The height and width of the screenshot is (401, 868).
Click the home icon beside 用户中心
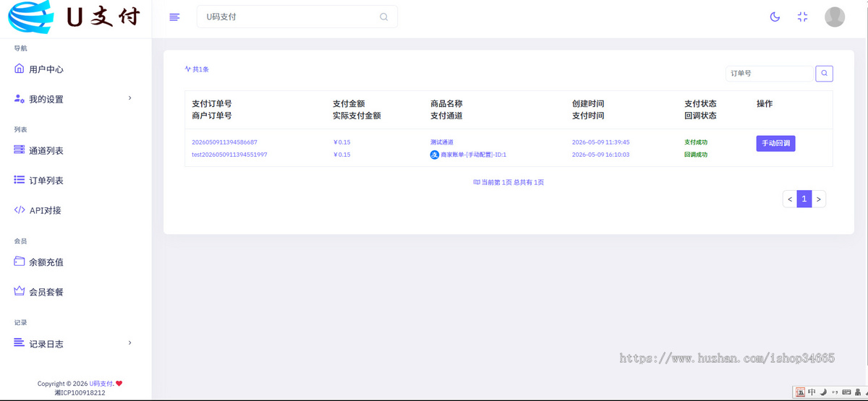click(x=20, y=69)
